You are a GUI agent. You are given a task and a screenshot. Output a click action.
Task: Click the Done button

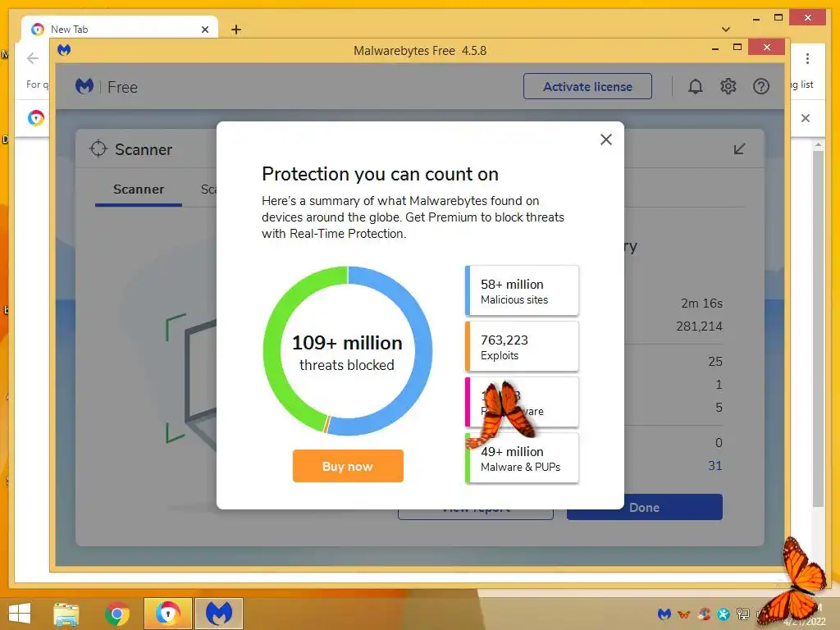coord(645,507)
